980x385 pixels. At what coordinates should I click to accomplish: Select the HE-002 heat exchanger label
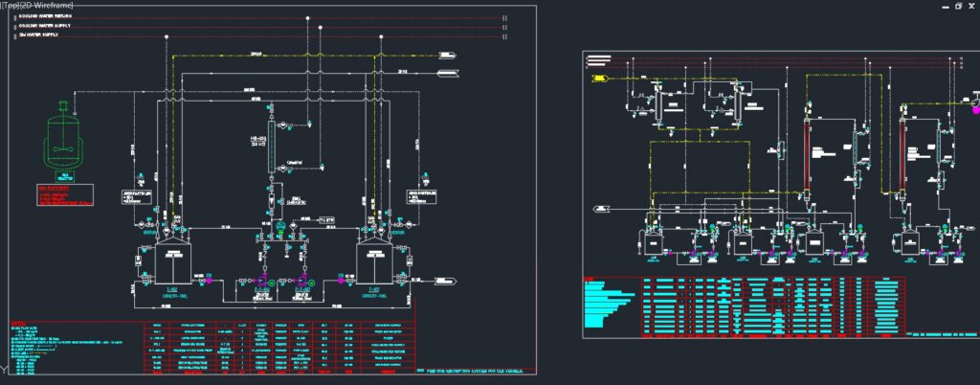258,140
